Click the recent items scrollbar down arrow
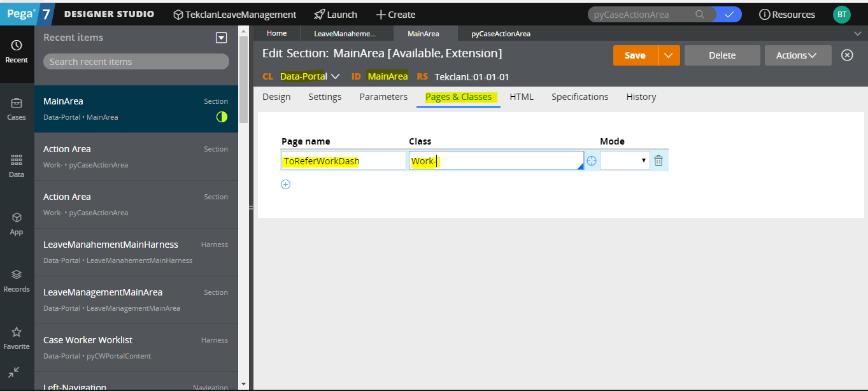This screenshot has height=391, width=868. click(x=243, y=384)
